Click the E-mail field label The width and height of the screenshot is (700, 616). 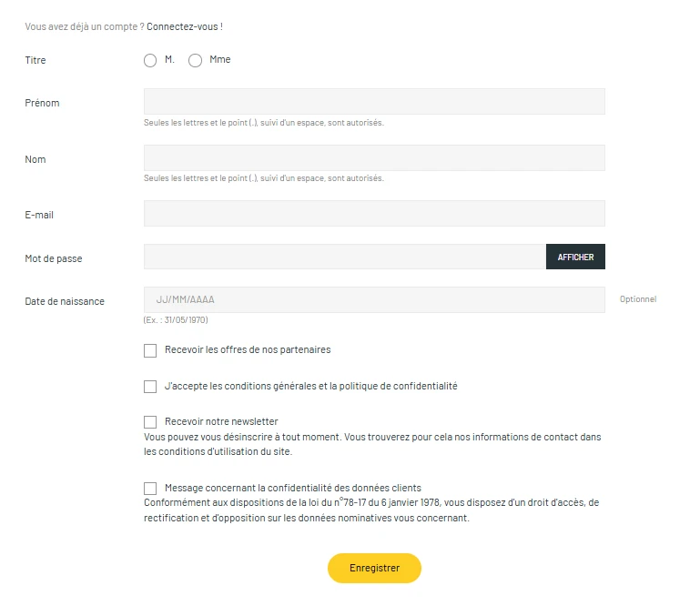pos(40,216)
